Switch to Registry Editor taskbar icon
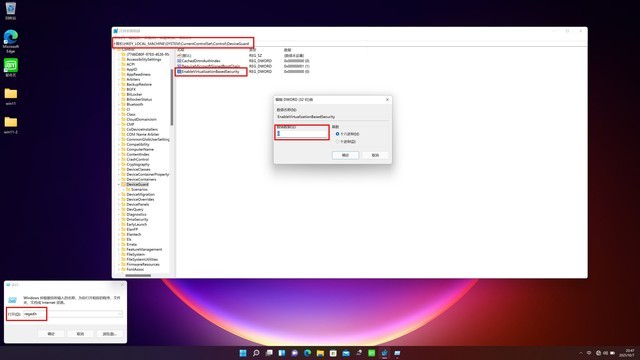The height and width of the screenshot is (360, 640). (x=384, y=353)
